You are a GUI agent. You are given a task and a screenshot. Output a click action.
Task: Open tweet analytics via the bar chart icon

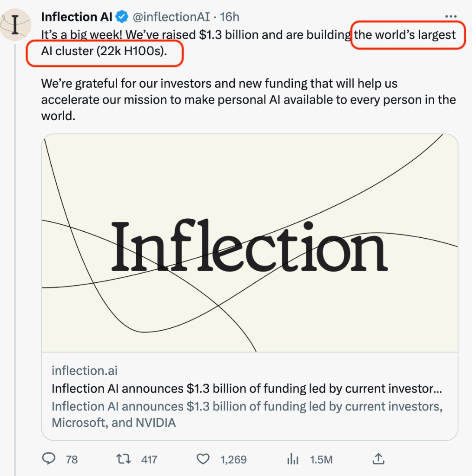click(293, 459)
